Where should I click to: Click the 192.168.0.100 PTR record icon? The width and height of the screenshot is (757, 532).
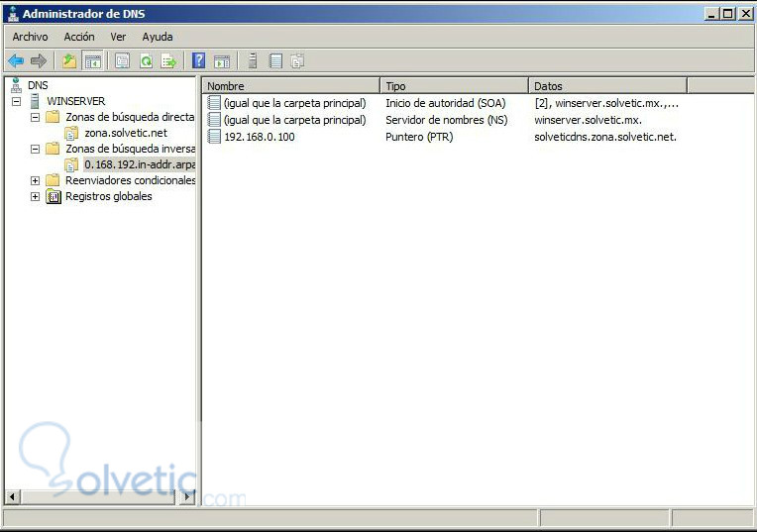click(x=214, y=137)
